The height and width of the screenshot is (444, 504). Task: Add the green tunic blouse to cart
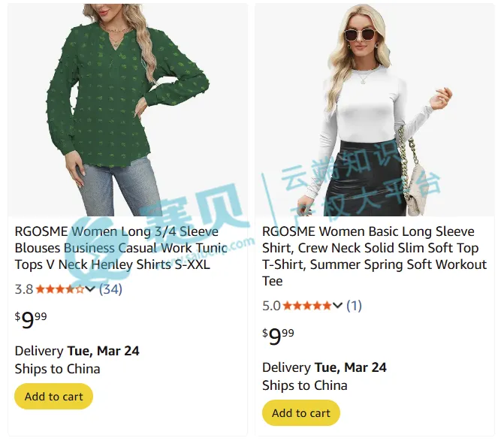click(53, 397)
